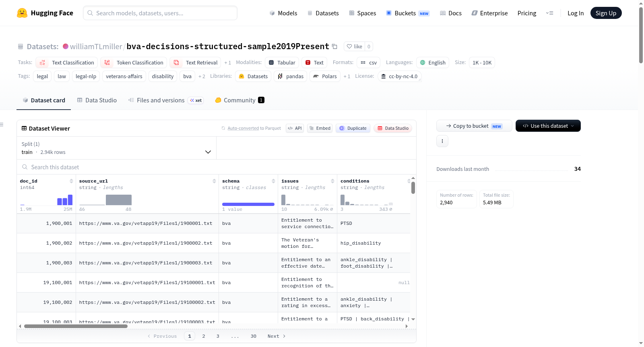
Task: Open the Use this dataset dropdown
Action: point(548,126)
